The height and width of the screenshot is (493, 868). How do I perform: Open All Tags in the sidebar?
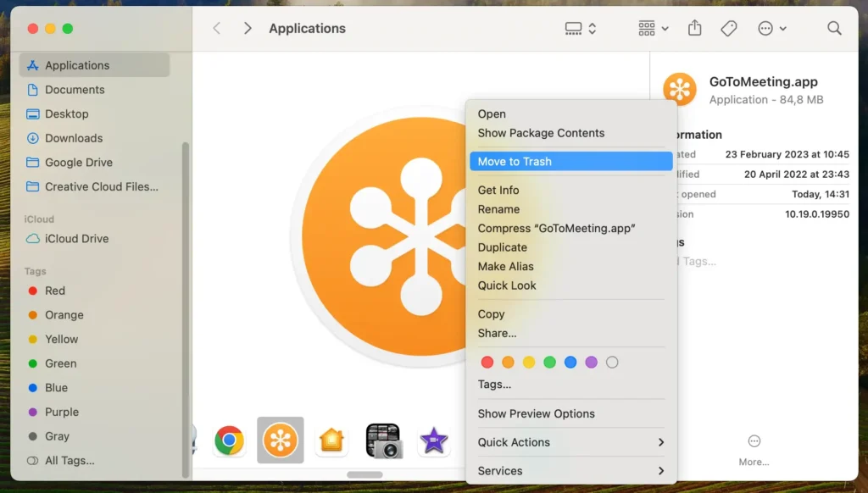tap(95, 461)
